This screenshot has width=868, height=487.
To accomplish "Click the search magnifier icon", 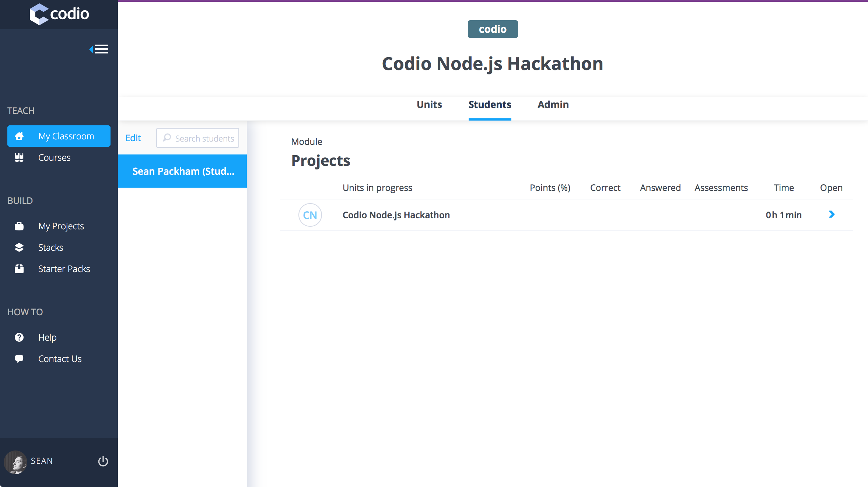I will [x=167, y=138].
